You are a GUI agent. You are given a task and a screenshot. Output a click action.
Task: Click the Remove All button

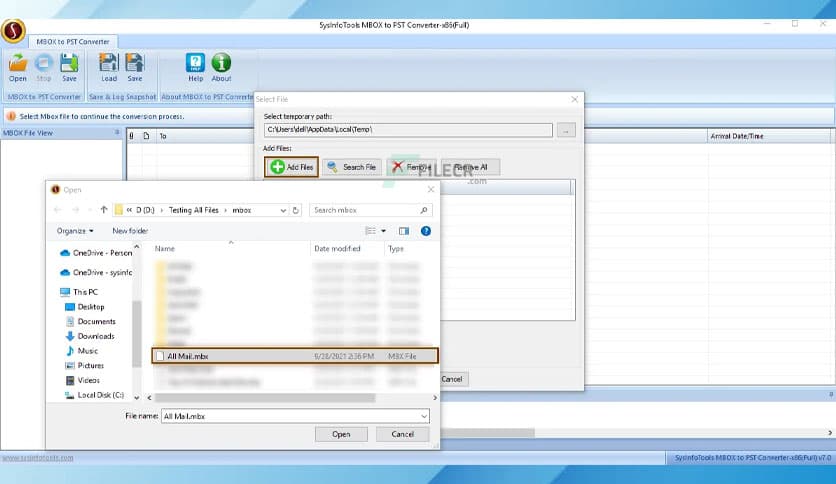[471, 167]
